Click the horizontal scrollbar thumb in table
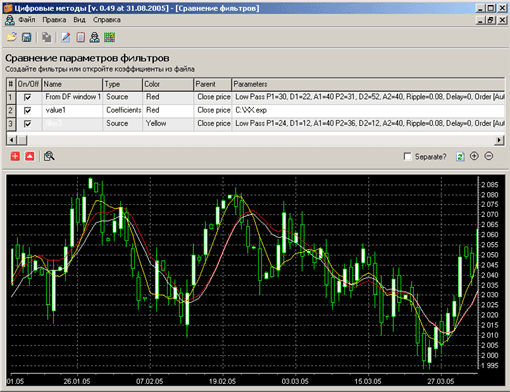The height and width of the screenshot is (392, 510). 22,140
